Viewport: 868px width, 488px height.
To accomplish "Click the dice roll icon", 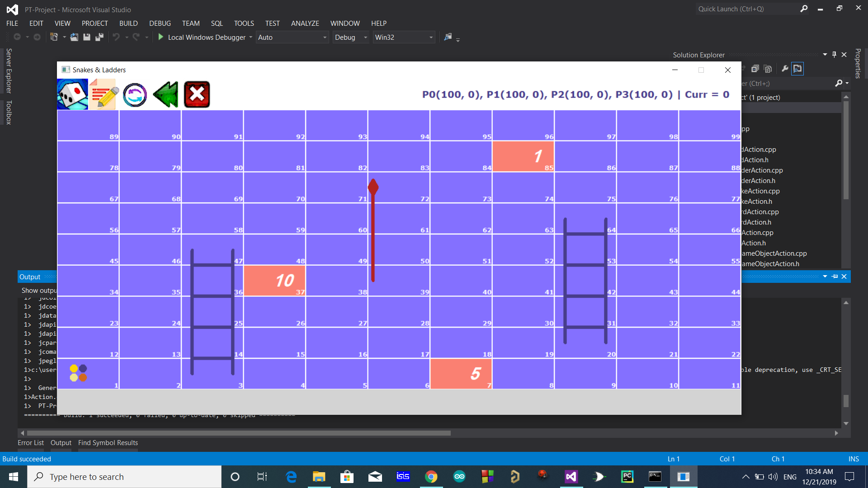I will [x=72, y=94].
